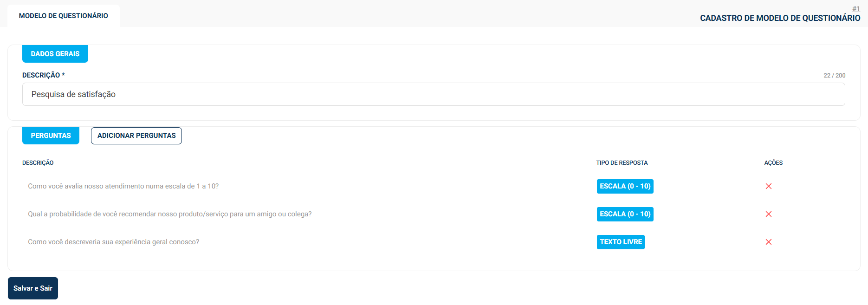
Task: Click the Ações column header
Action: (x=773, y=163)
